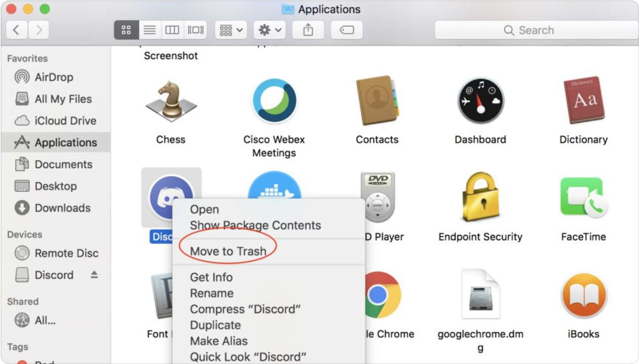This screenshot has width=639, height=364.
Task: Select the googlechrome.dmg file icon
Action: 481,294
